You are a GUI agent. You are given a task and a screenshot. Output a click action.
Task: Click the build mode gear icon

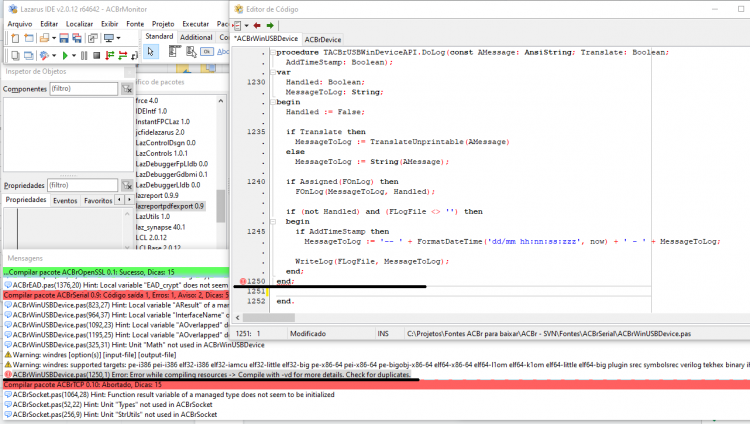[x=44, y=56]
